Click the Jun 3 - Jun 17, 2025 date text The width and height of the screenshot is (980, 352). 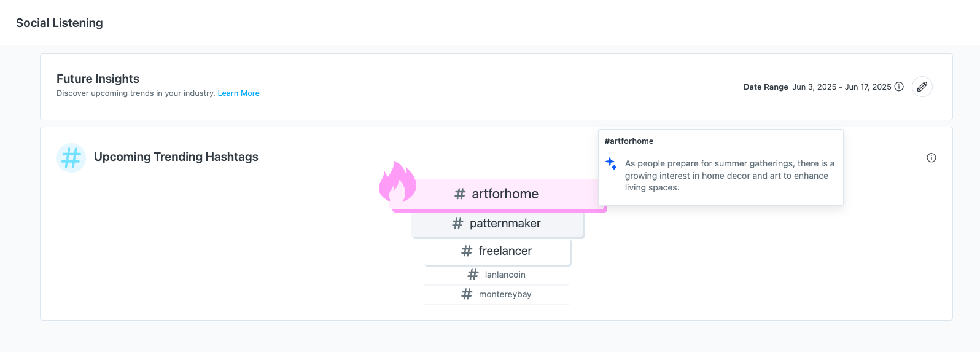(x=841, y=87)
